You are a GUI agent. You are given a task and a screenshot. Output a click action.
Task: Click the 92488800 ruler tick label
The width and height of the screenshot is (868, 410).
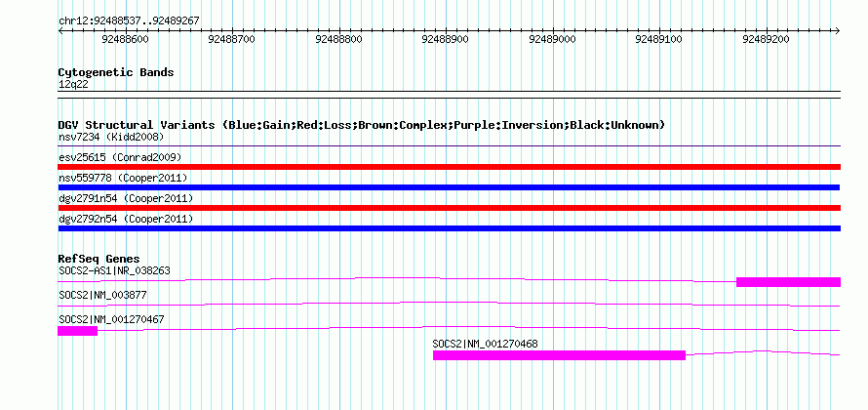click(x=338, y=39)
